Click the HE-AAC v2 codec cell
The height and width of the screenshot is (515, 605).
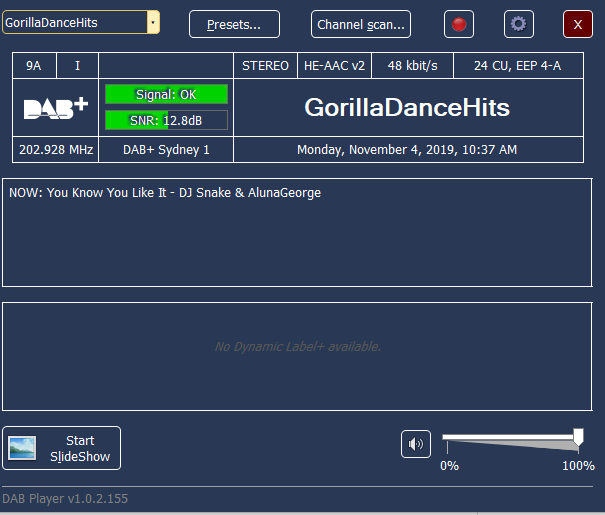[x=335, y=66]
